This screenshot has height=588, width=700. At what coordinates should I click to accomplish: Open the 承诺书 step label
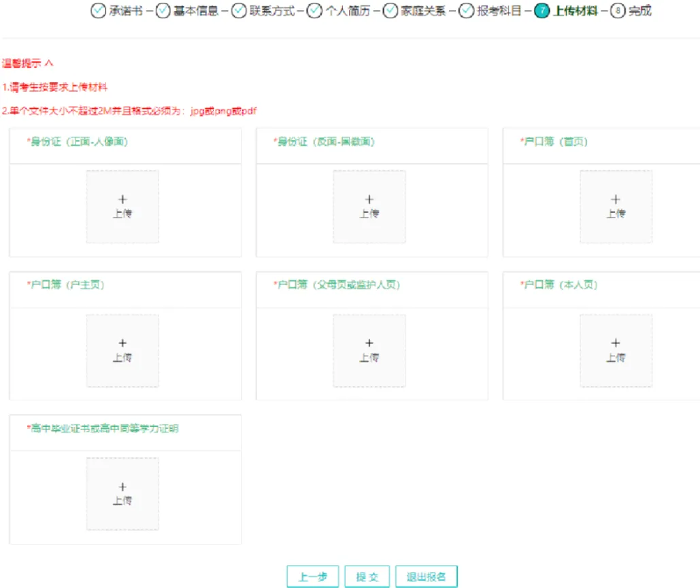126,11
